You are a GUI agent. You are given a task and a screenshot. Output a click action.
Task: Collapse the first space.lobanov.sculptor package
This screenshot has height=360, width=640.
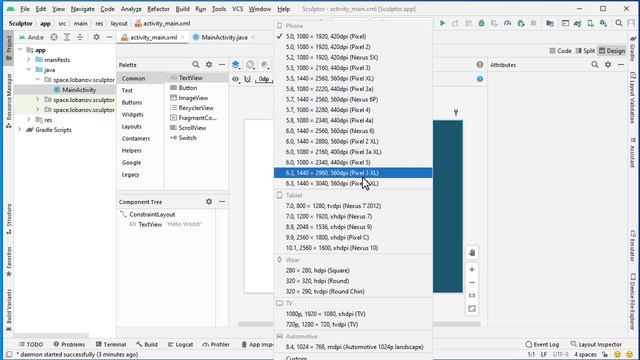[38, 80]
